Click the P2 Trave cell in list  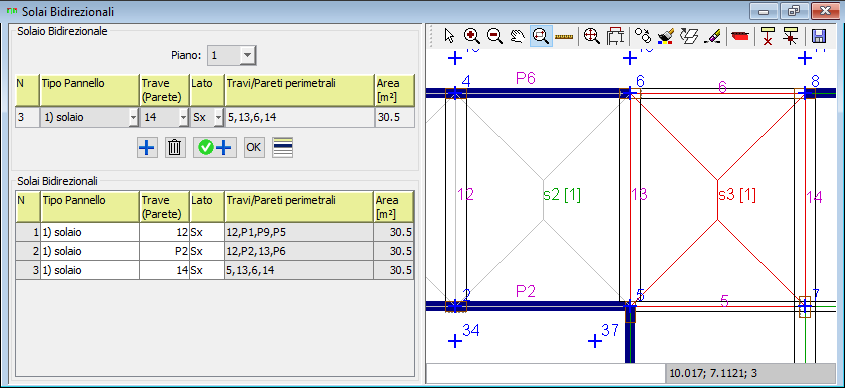coord(164,252)
